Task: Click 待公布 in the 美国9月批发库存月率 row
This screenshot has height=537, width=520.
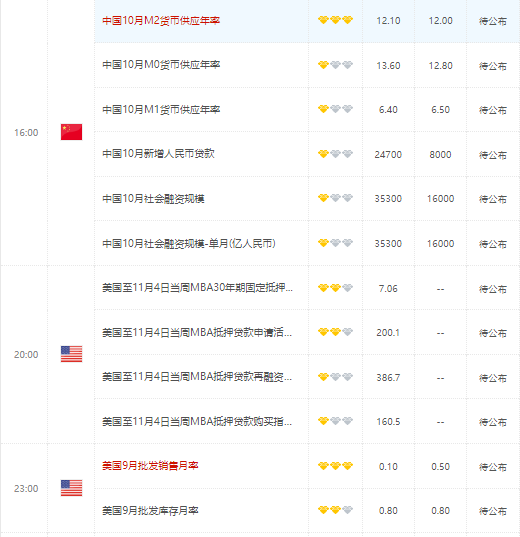Action: pos(493,511)
